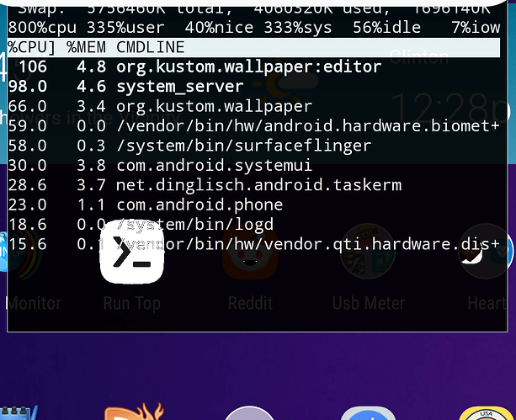The width and height of the screenshot is (516, 420).
Task: Select the /system/bin/surfaceflinger row
Action: click(x=253, y=146)
